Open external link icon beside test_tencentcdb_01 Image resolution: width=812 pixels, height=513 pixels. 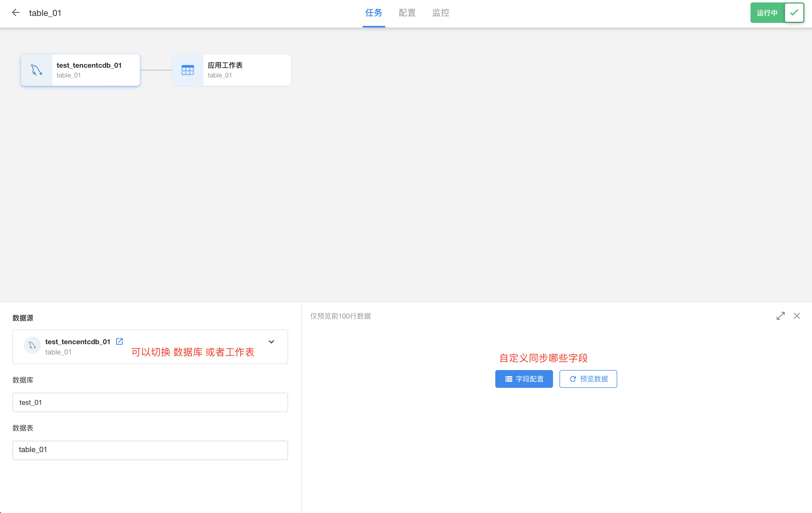(119, 341)
